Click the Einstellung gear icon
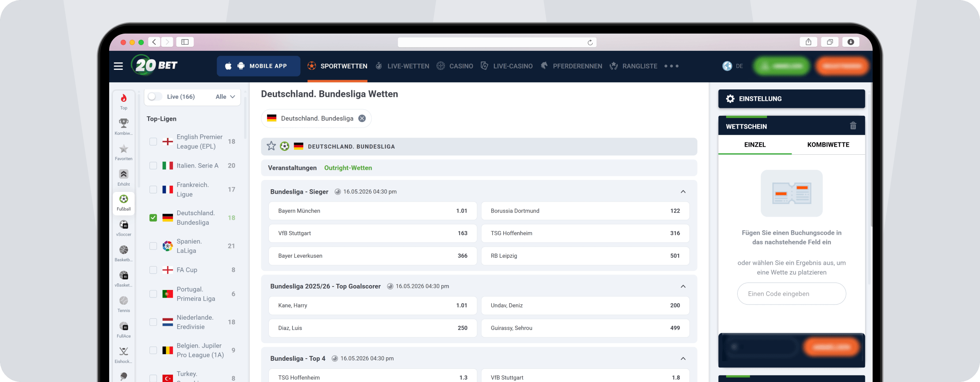 (x=730, y=99)
